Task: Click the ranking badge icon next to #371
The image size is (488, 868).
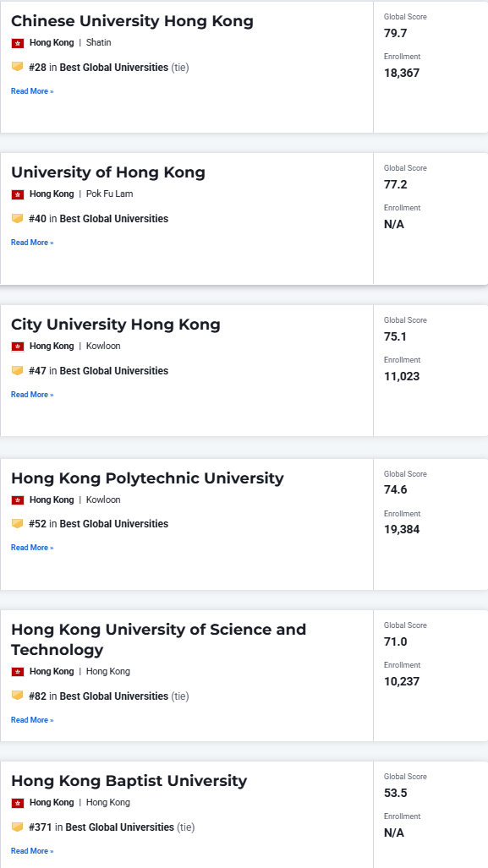Action: [17, 827]
